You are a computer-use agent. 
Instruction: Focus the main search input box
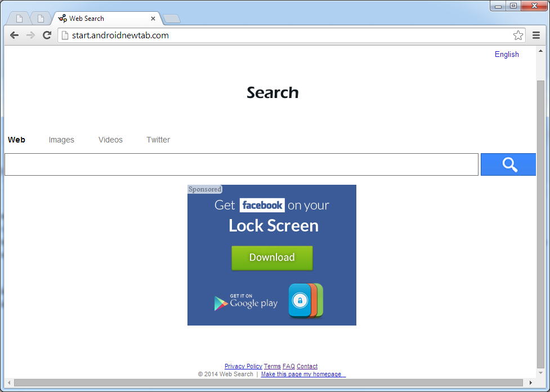pos(242,164)
